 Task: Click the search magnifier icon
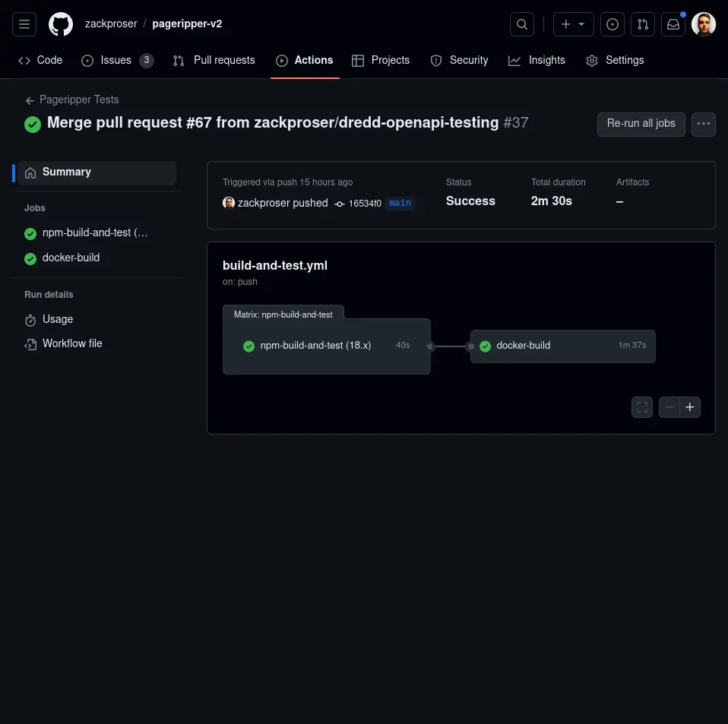521,24
